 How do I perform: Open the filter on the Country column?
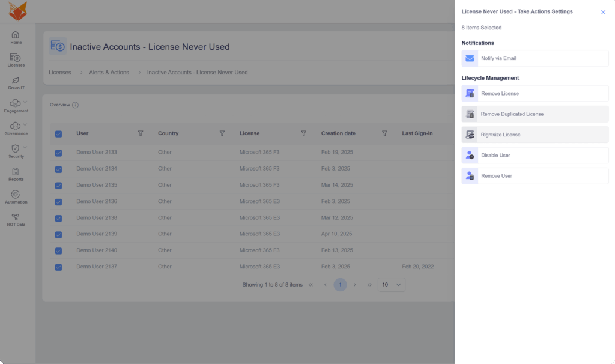click(222, 133)
